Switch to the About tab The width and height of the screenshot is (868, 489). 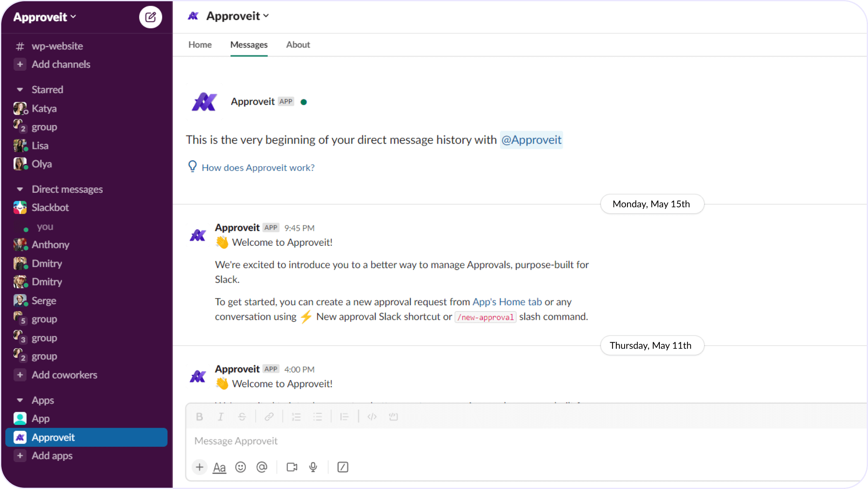tap(298, 45)
